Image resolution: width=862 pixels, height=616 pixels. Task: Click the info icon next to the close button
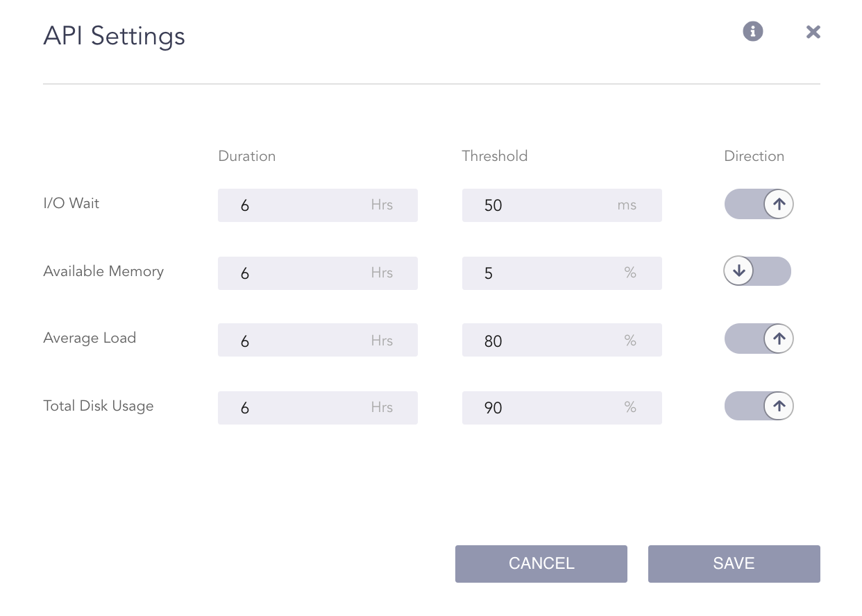point(752,32)
